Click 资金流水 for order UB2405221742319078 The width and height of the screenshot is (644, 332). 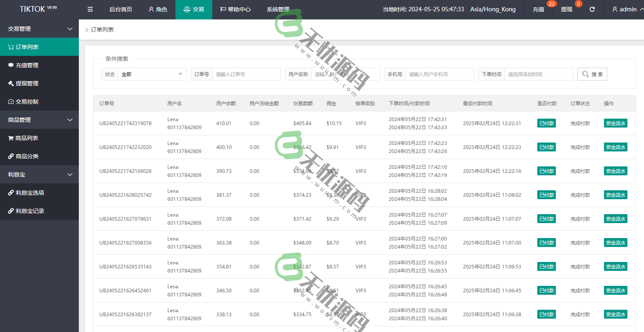(x=615, y=123)
